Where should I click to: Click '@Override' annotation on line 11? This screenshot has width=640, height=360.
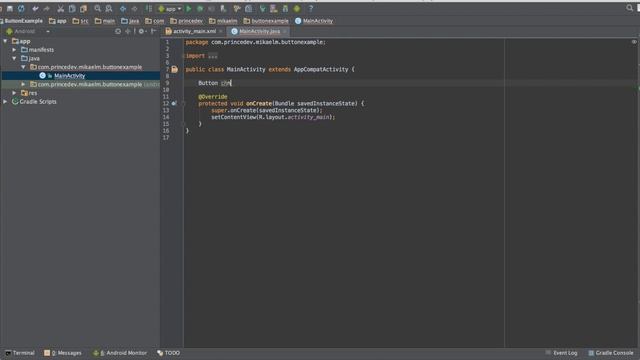coord(213,97)
